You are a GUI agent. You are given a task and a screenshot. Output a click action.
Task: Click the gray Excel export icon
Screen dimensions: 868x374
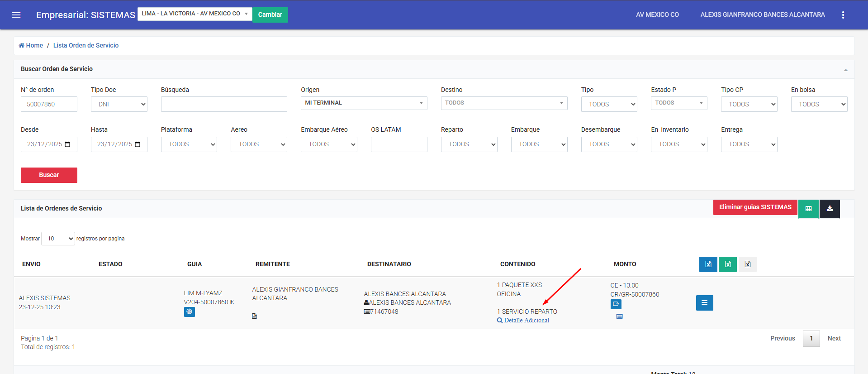click(747, 264)
